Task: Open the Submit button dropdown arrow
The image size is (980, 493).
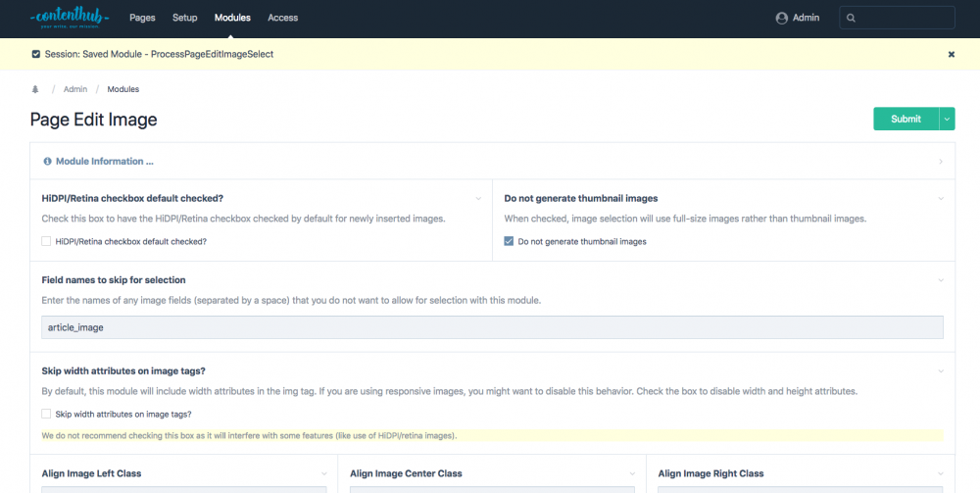Action: click(947, 119)
